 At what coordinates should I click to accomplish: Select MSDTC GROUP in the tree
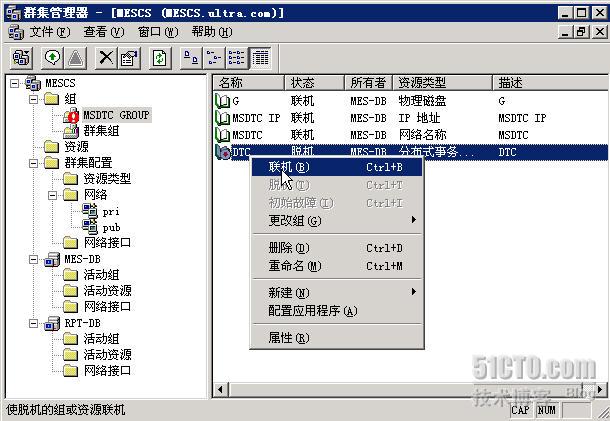click(116, 115)
